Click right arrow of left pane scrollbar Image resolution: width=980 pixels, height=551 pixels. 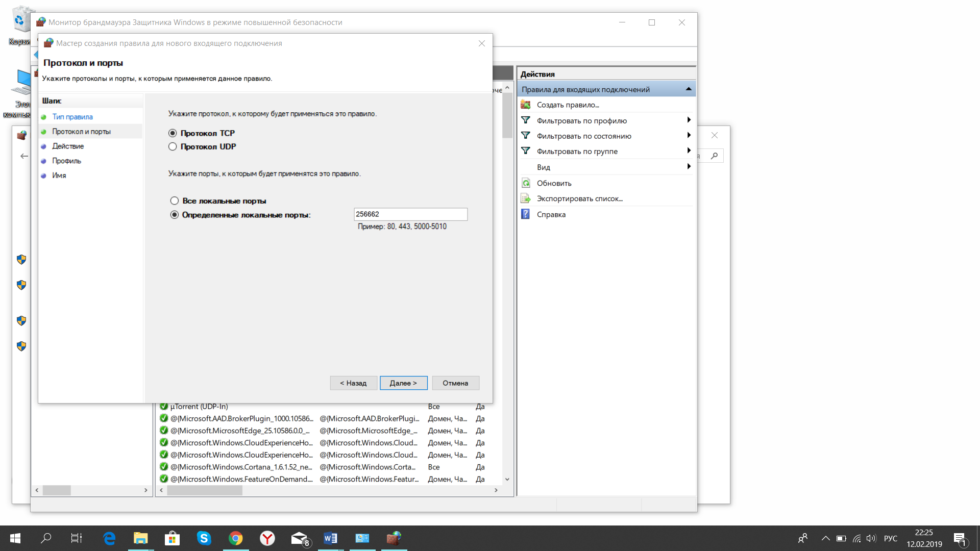pyautogui.click(x=146, y=490)
